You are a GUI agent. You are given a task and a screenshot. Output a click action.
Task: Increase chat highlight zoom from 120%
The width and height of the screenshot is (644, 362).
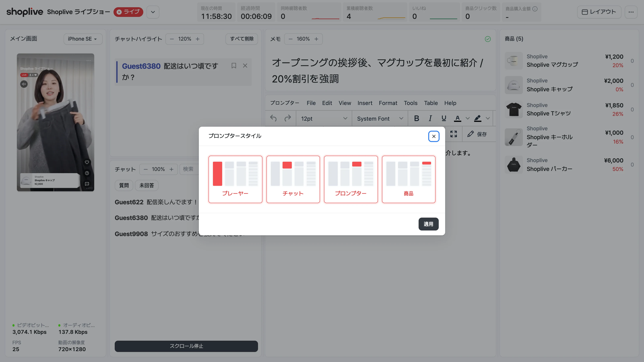tap(197, 39)
